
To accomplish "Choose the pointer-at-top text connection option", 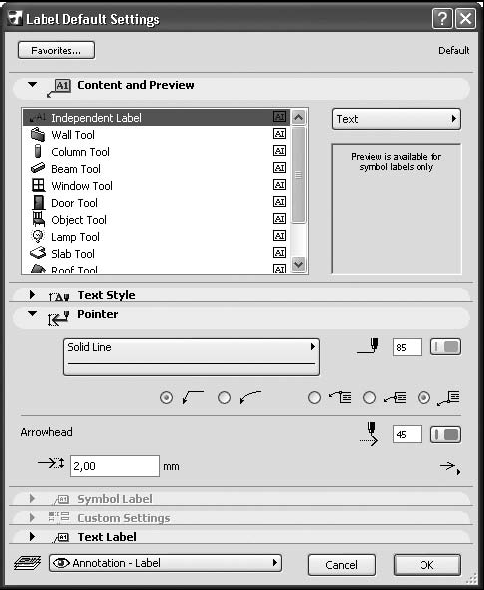I will pyautogui.click(x=315, y=397).
